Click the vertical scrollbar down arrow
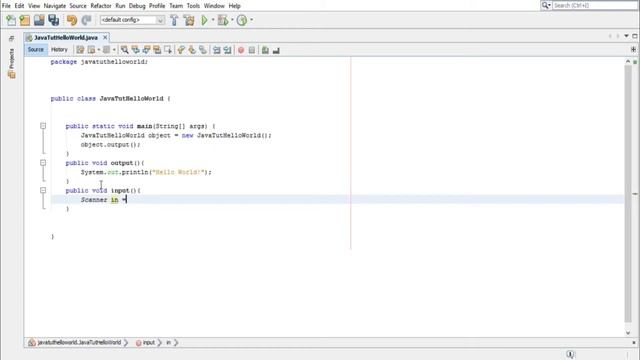The width and height of the screenshot is (640, 360). click(628, 333)
